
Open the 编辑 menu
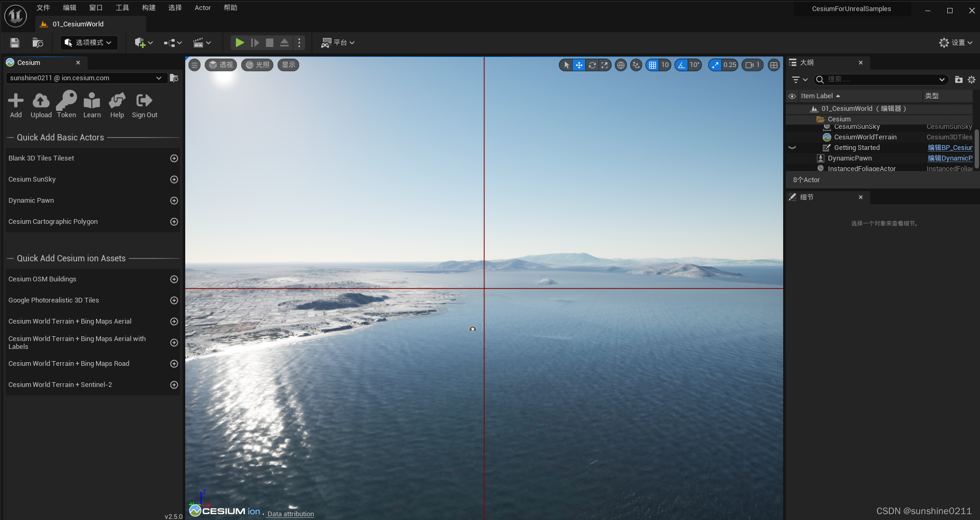click(69, 7)
